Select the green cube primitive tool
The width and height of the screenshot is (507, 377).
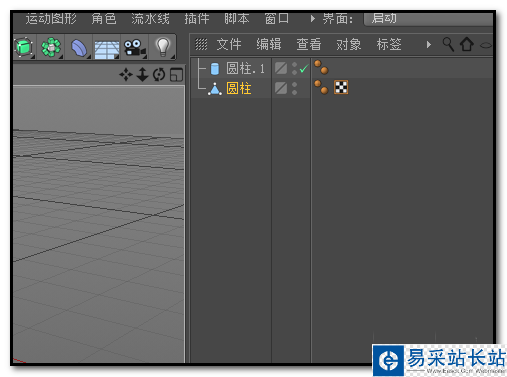(24, 47)
